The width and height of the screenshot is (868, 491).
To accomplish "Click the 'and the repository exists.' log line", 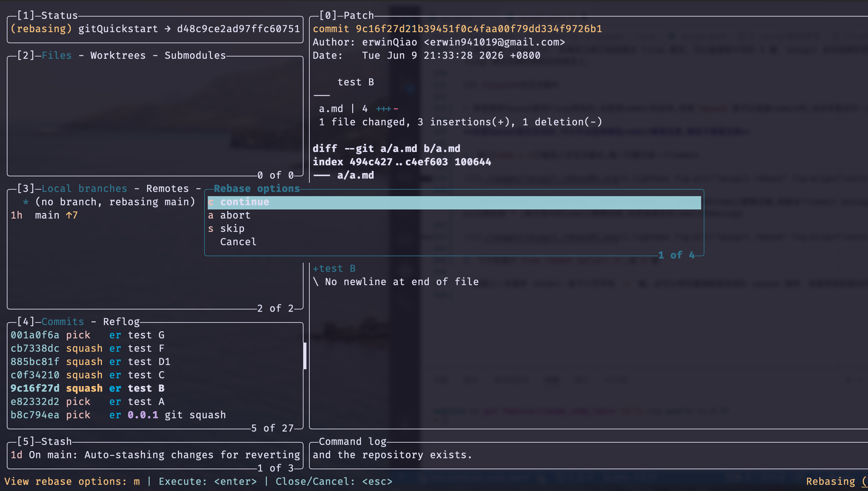I will (x=393, y=455).
